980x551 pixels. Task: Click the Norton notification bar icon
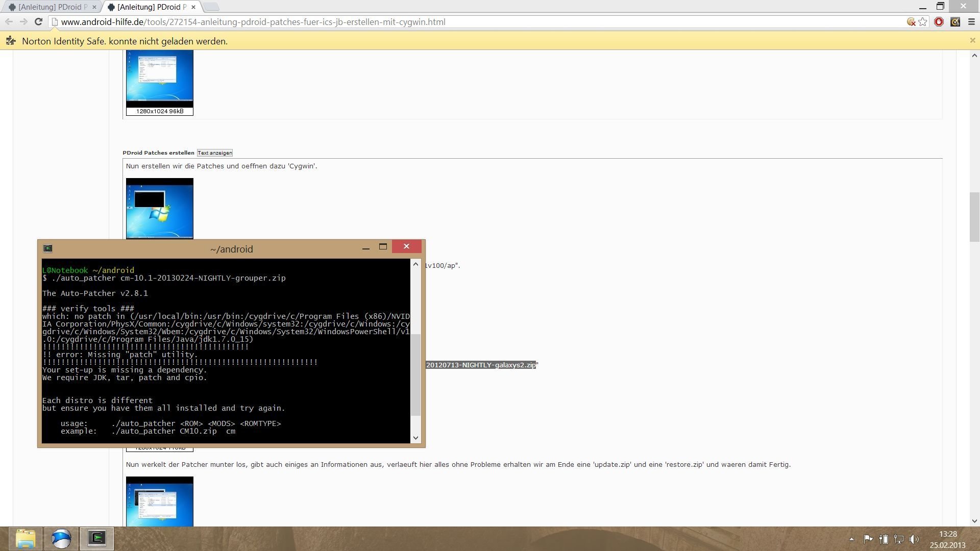pos(11,41)
